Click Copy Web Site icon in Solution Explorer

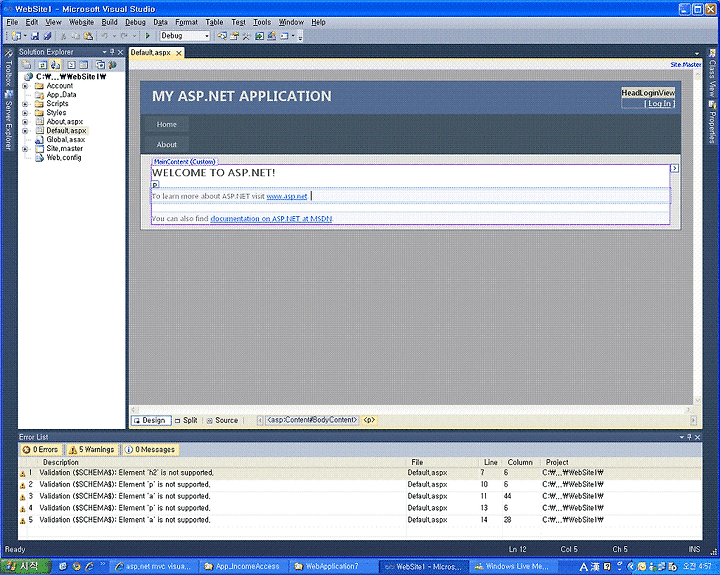pyautogui.click(x=100, y=65)
